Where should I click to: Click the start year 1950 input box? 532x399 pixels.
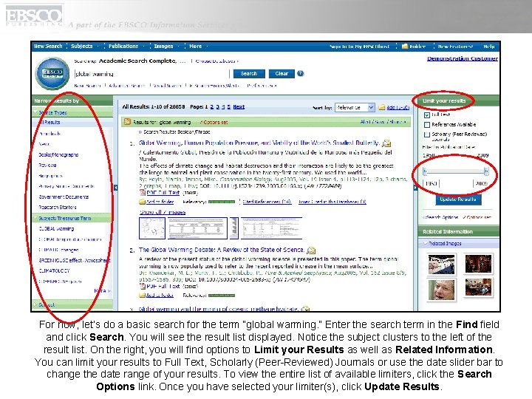(x=431, y=183)
